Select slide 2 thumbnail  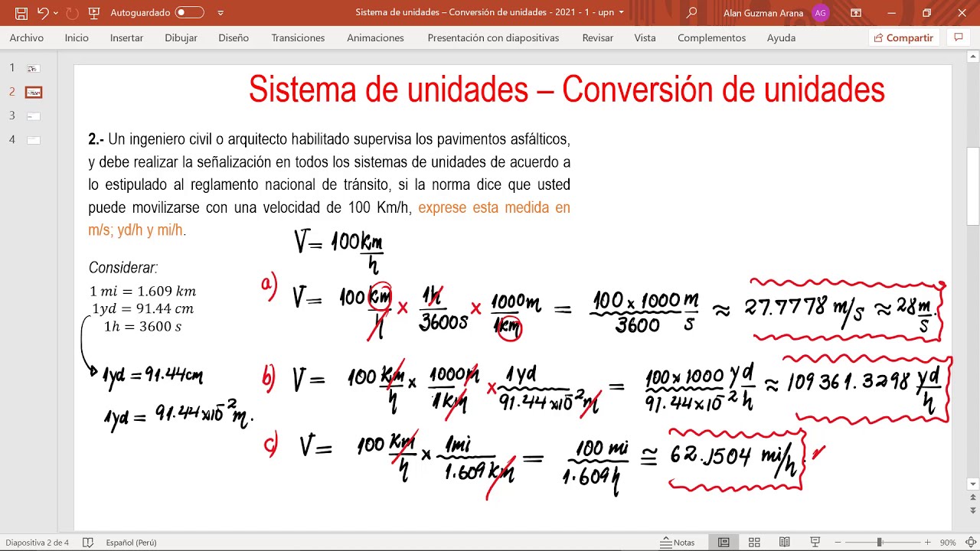click(x=33, y=92)
